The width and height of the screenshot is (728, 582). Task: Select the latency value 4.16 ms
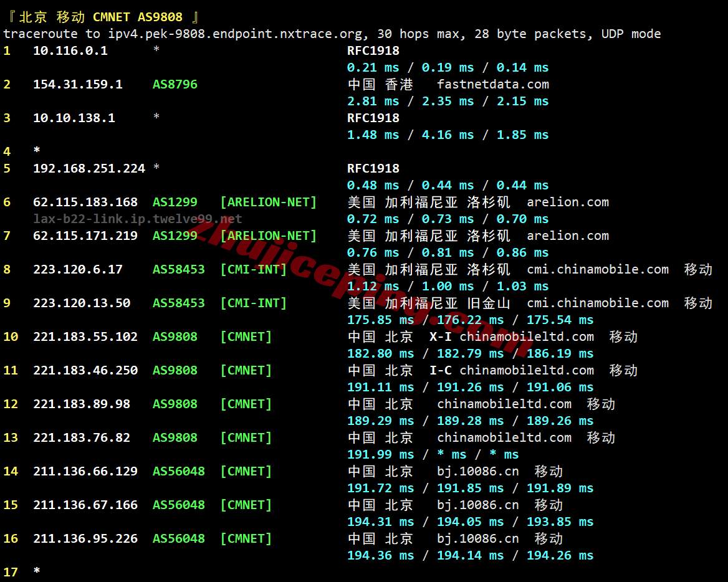(x=448, y=135)
